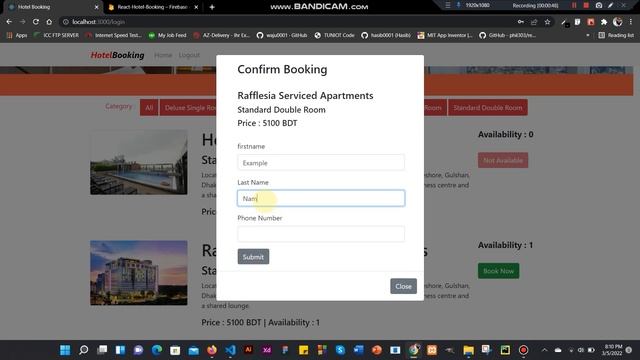Open Visual Studio Code from taskbar
Screen dimensions: 640x360
[x=230, y=350]
